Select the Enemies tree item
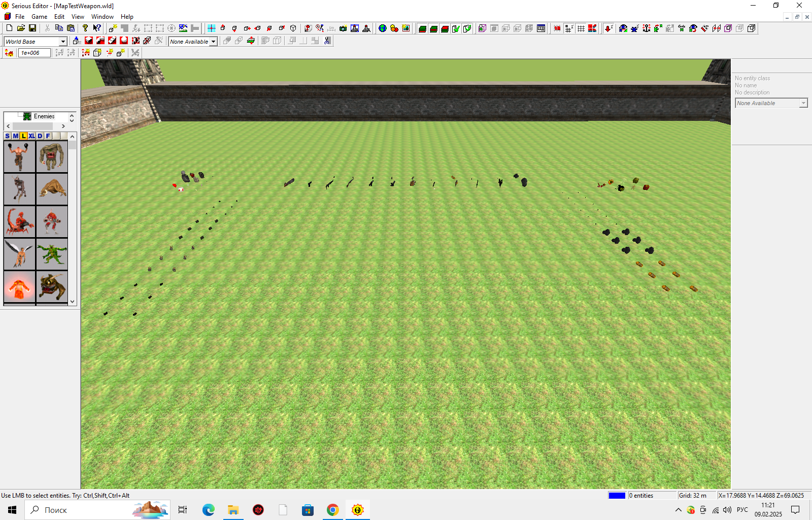 click(x=44, y=116)
